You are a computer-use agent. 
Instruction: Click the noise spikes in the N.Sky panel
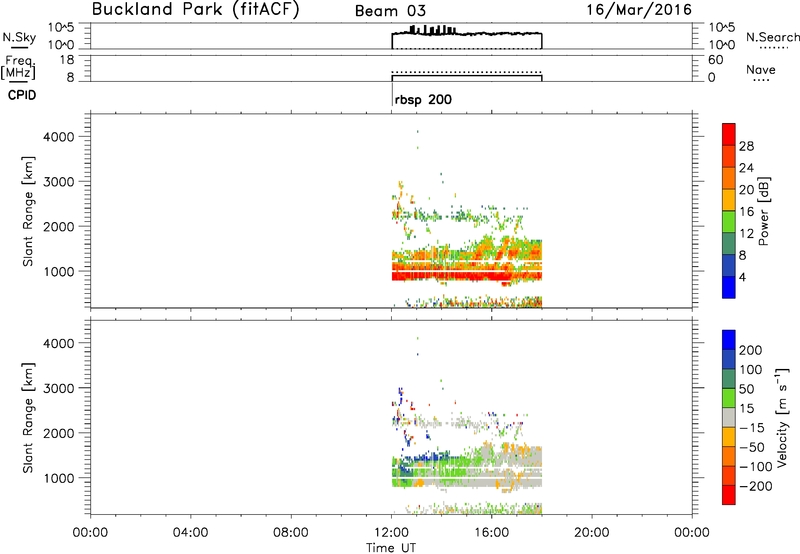click(433, 30)
